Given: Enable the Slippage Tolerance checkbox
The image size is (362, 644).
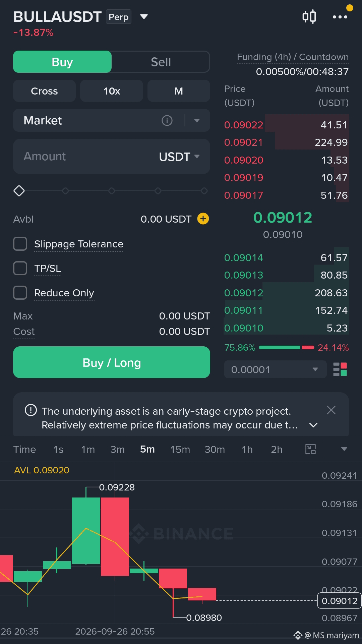Looking at the screenshot, I should (20, 244).
